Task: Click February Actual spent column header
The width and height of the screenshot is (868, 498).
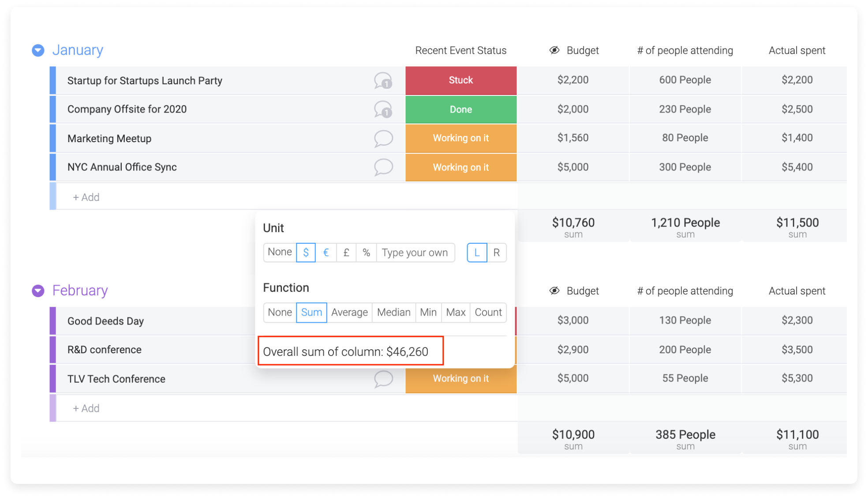Action: click(797, 291)
